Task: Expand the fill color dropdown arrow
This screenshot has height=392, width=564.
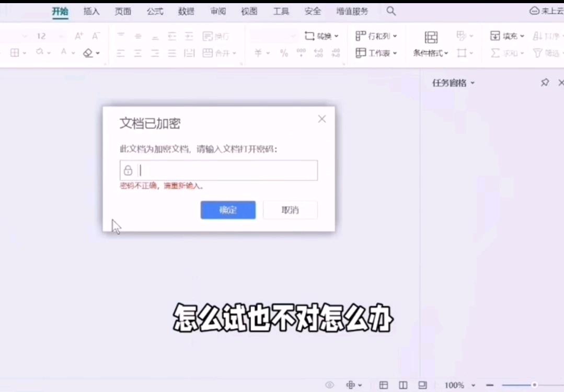Action: [49, 53]
